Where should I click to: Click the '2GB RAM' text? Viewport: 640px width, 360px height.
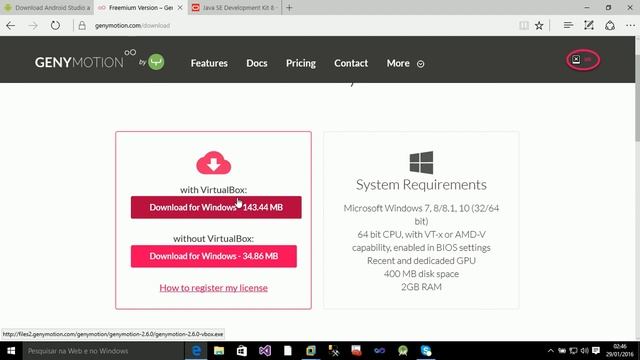[x=421, y=287]
